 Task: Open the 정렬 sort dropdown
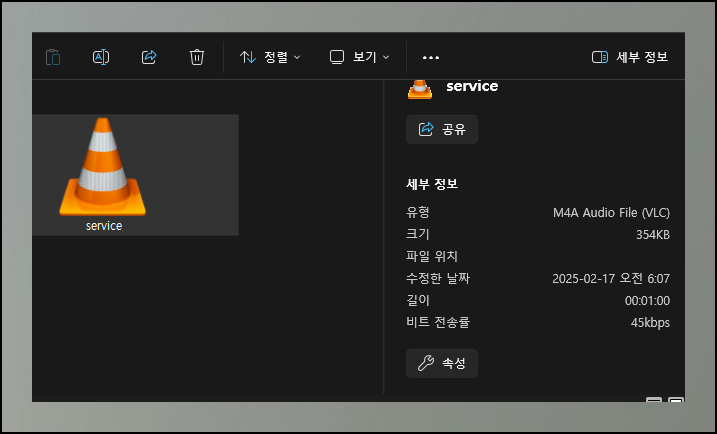tap(270, 57)
